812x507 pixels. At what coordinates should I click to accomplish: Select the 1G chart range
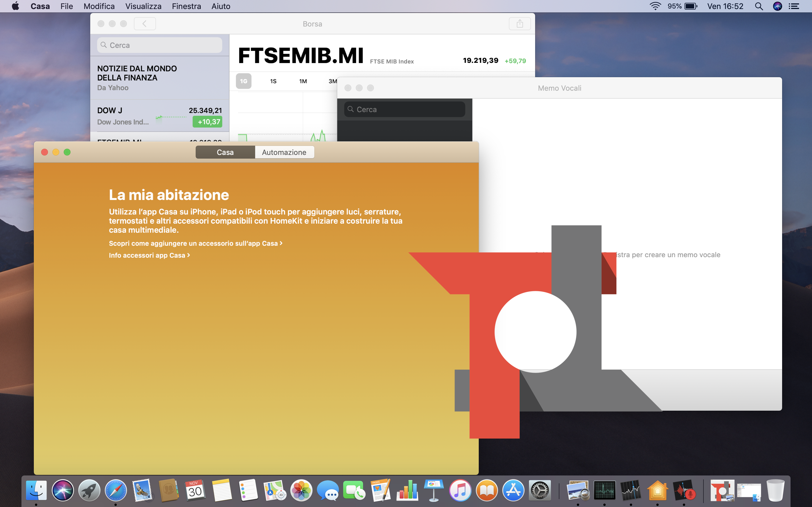click(244, 81)
